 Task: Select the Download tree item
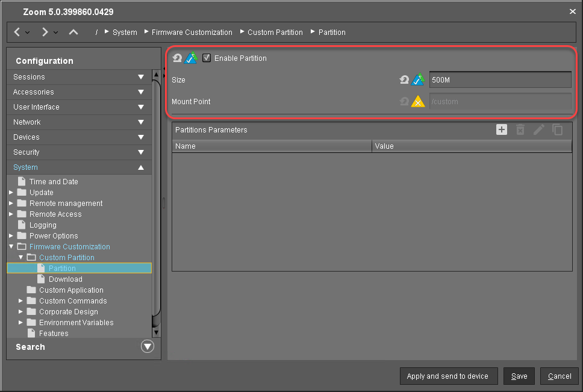point(65,279)
